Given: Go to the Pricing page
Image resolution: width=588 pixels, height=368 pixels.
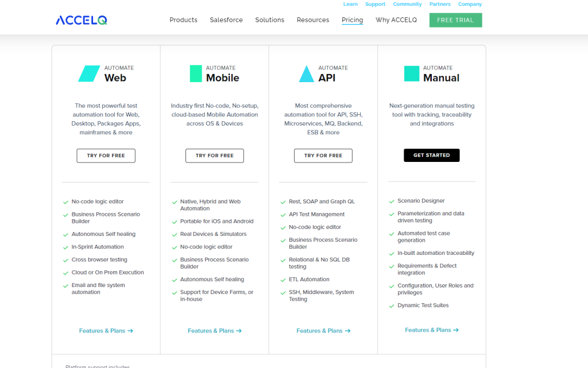Looking at the screenshot, I should click(352, 20).
